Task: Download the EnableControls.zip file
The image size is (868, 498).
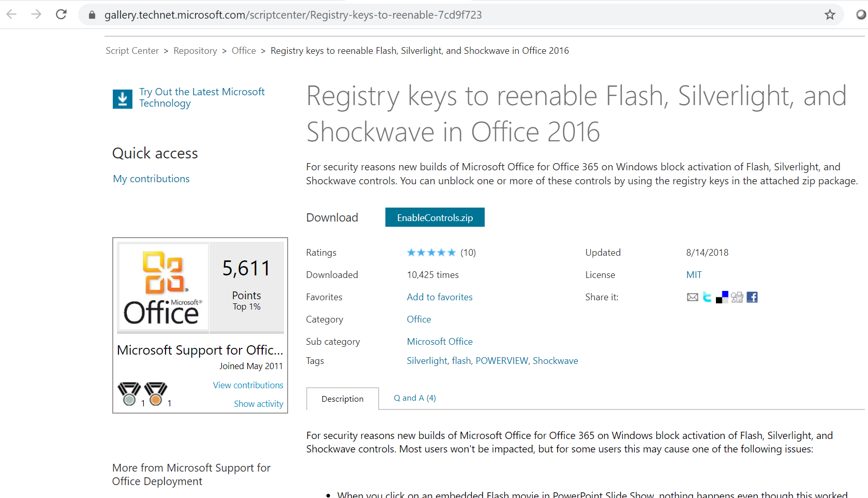Action: 435,217
